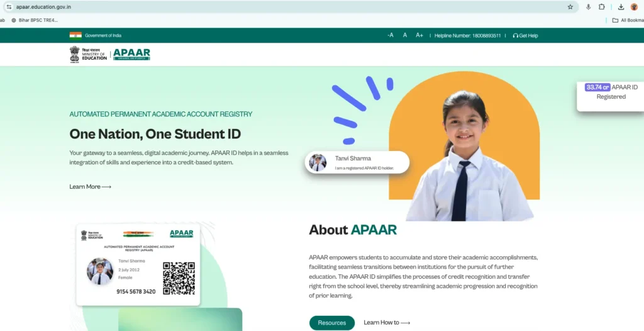This screenshot has height=331, width=644.
Task: Click the Ministry of Education emblem logo
Action: [88, 54]
